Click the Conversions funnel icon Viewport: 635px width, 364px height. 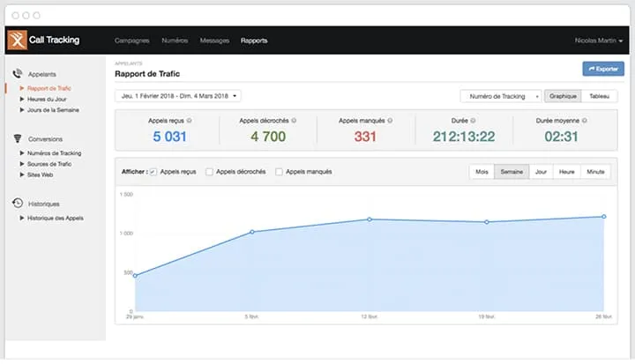[x=18, y=138]
